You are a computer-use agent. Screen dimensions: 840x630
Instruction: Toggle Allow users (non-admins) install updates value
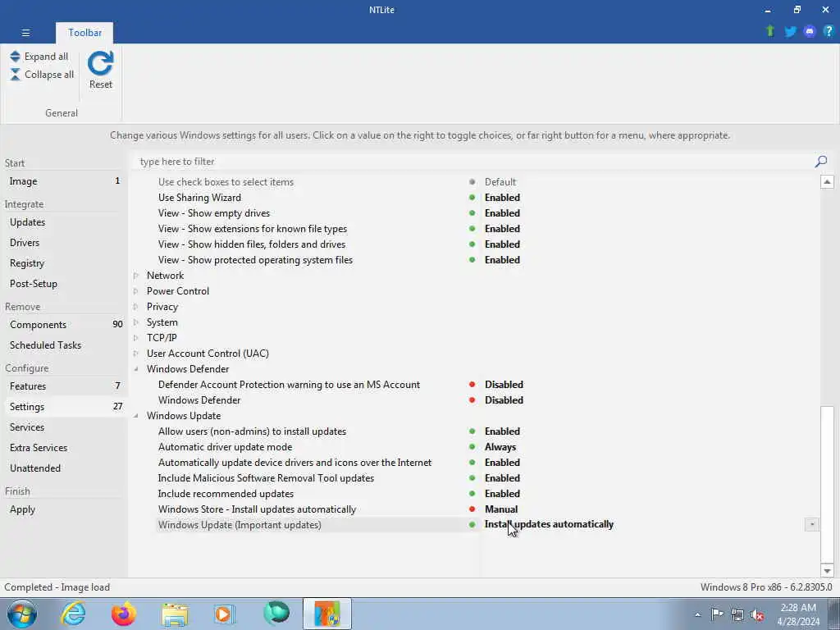[x=503, y=431]
